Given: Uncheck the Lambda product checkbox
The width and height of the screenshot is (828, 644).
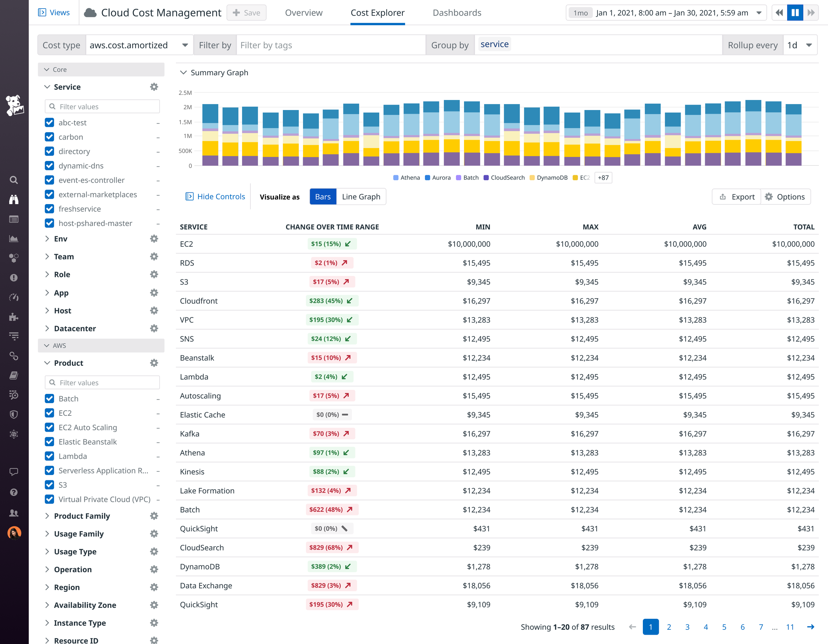Looking at the screenshot, I should click(49, 456).
